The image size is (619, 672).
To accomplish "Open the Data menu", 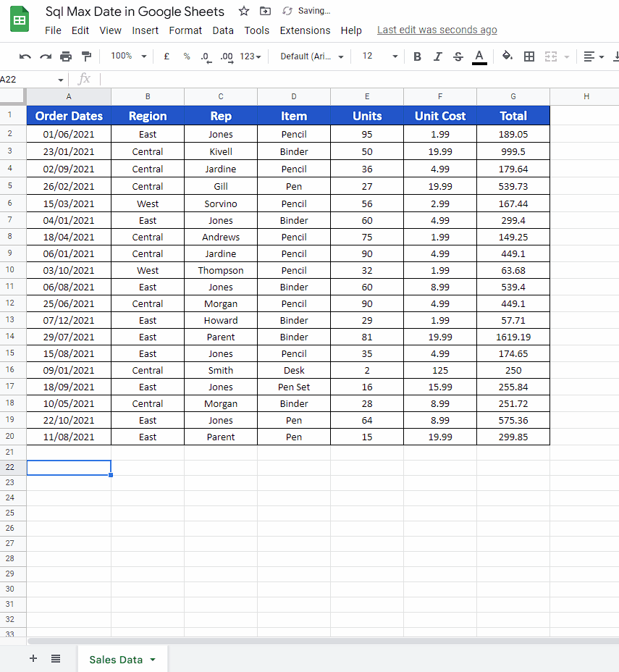I will tap(223, 30).
